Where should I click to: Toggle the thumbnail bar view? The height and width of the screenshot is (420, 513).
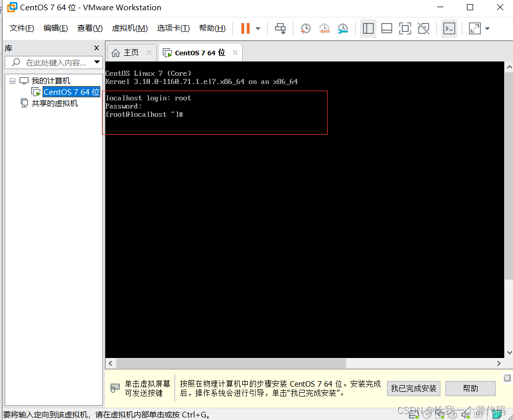387,29
